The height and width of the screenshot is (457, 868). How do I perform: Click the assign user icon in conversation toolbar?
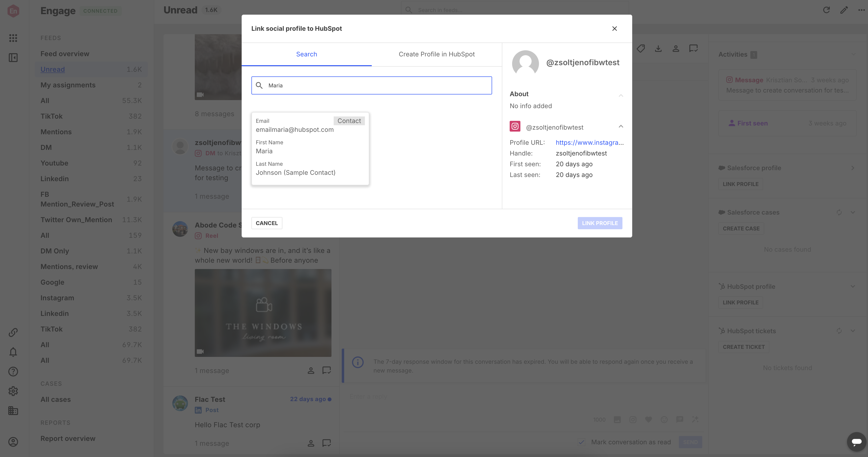(676, 49)
